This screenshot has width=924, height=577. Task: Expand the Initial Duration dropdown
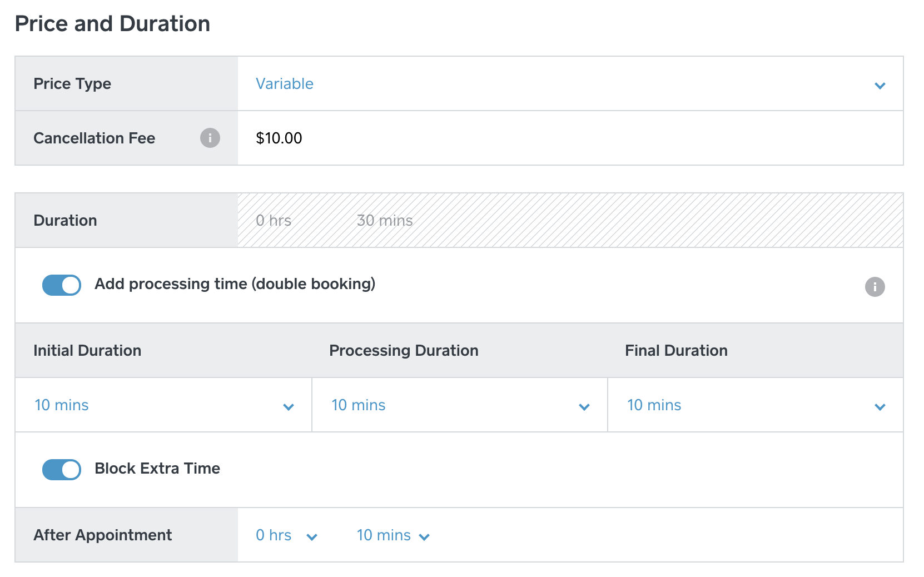[163, 405]
